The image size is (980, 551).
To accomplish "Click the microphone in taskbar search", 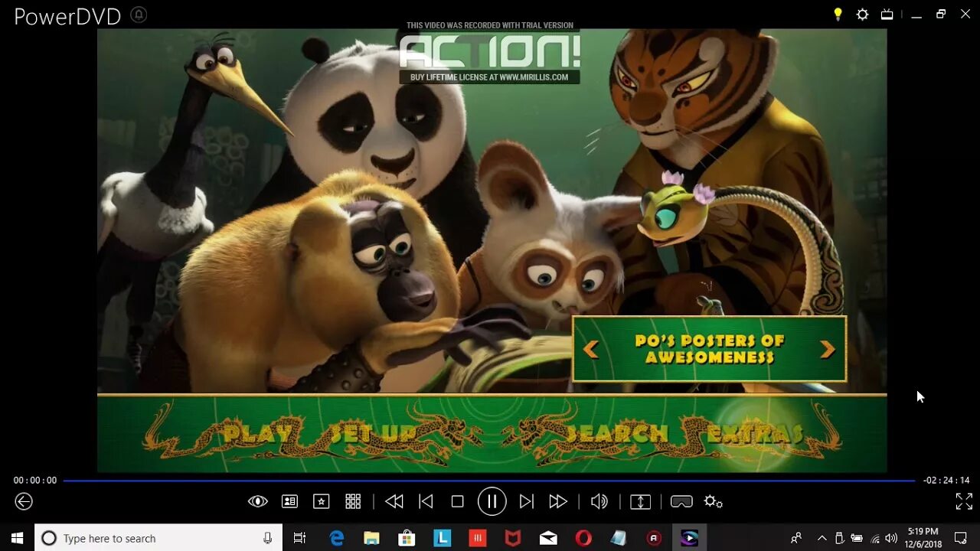I will tap(267, 538).
